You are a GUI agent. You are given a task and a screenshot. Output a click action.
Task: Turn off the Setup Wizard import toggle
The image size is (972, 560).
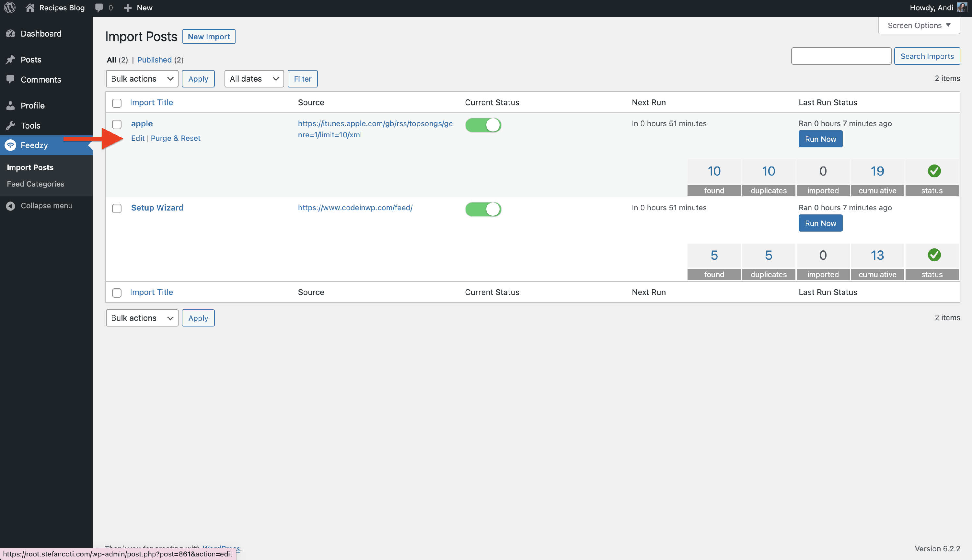tap(483, 209)
